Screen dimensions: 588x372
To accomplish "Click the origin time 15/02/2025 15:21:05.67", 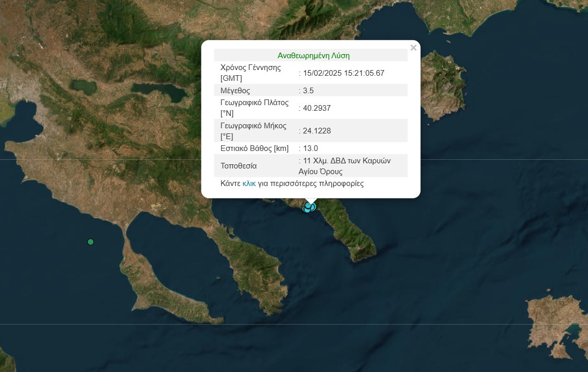I will (x=343, y=73).
